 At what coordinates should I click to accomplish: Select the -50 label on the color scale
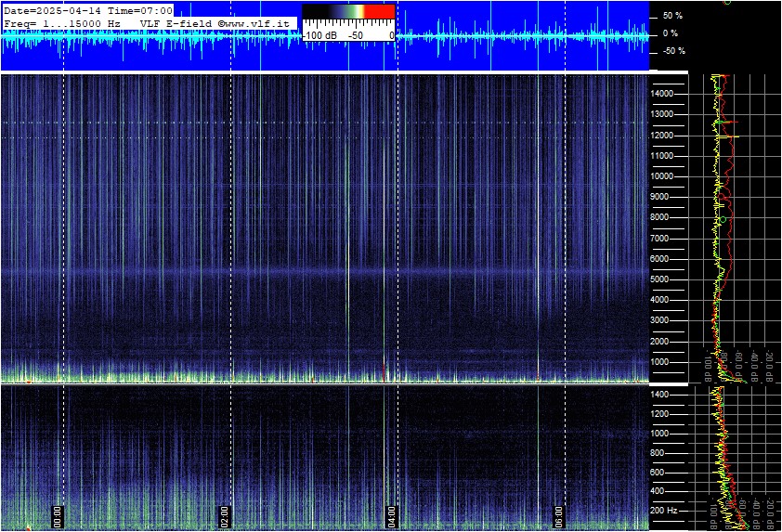point(356,35)
